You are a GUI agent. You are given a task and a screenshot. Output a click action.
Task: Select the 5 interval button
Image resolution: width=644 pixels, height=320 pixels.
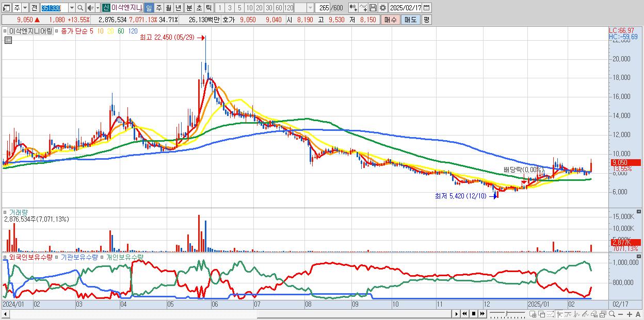coord(239,8)
